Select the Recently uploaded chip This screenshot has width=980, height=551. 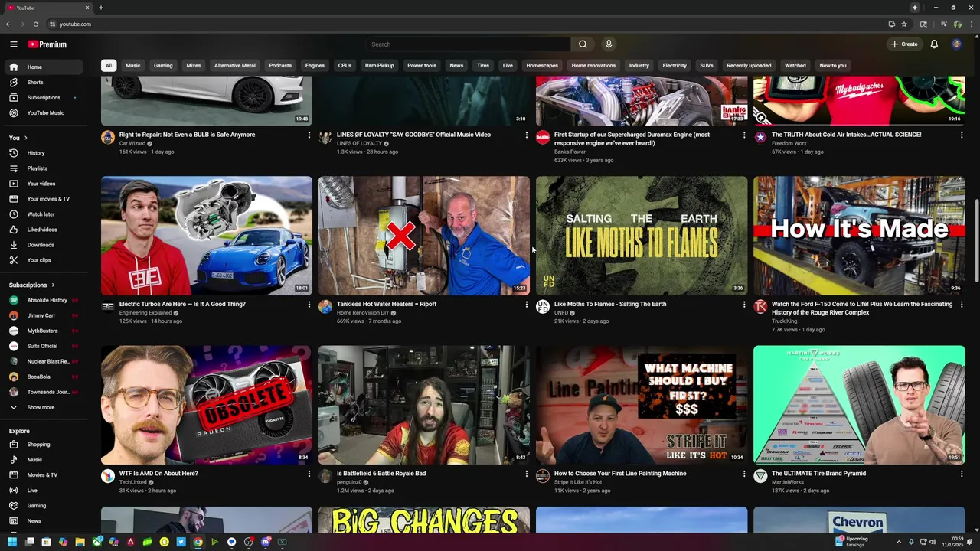(749, 66)
